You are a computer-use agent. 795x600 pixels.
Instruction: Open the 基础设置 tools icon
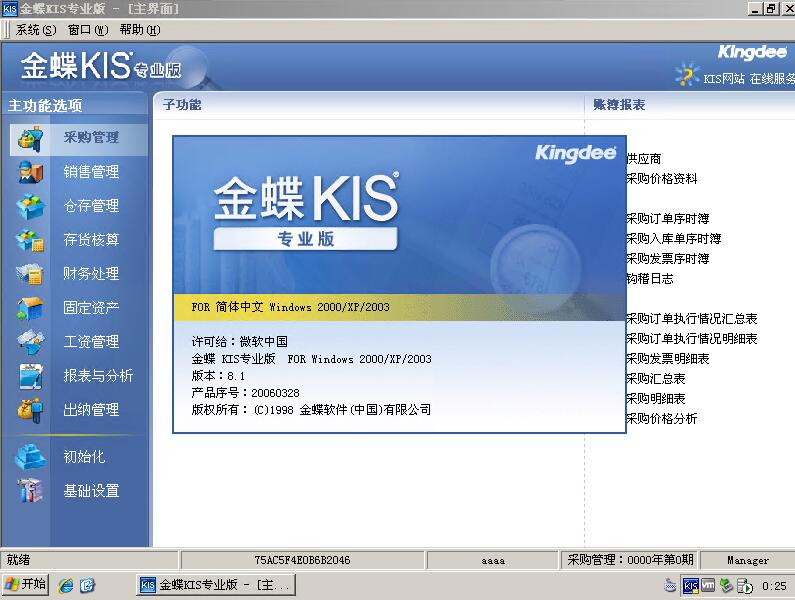(30, 491)
